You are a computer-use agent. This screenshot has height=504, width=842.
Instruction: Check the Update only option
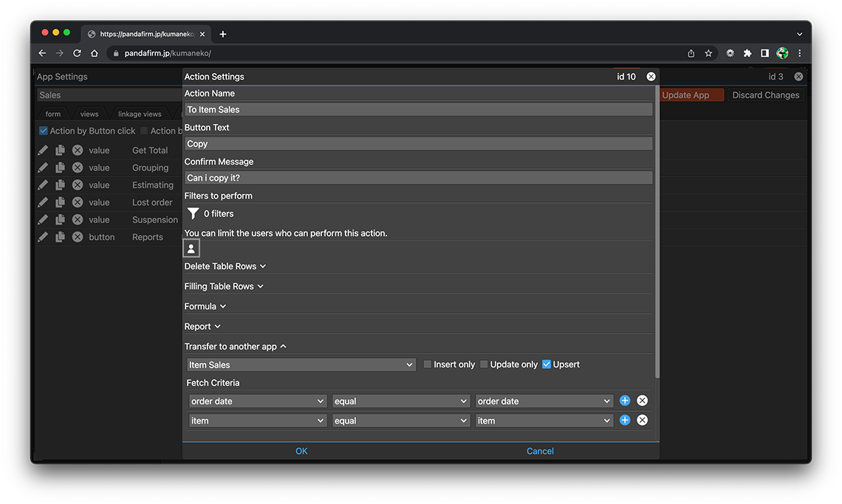(x=484, y=365)
